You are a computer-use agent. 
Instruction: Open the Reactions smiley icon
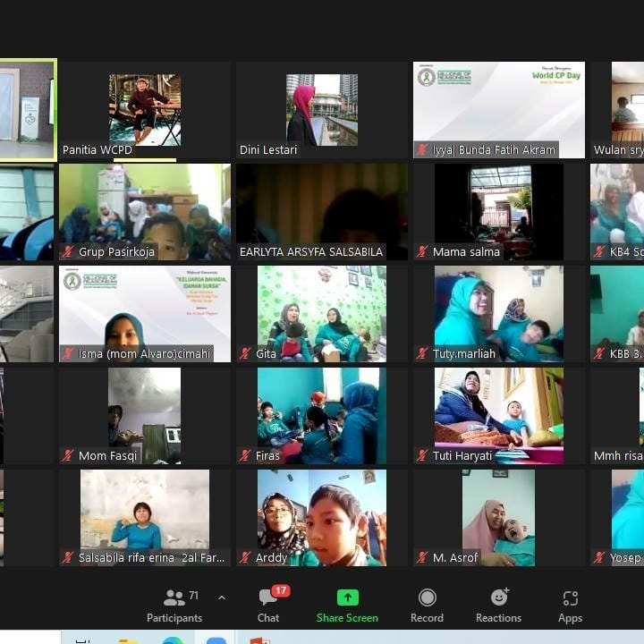coord(499,597)
